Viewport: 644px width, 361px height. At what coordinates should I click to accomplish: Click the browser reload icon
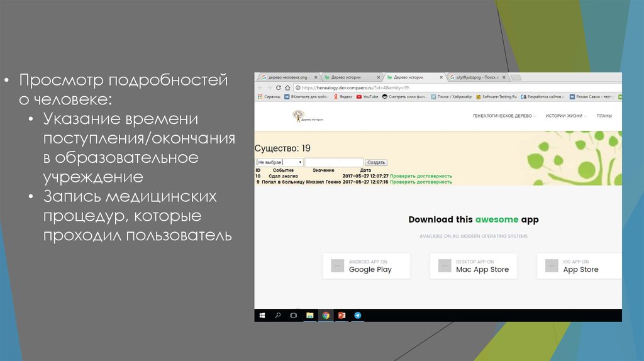pos(279,87)
